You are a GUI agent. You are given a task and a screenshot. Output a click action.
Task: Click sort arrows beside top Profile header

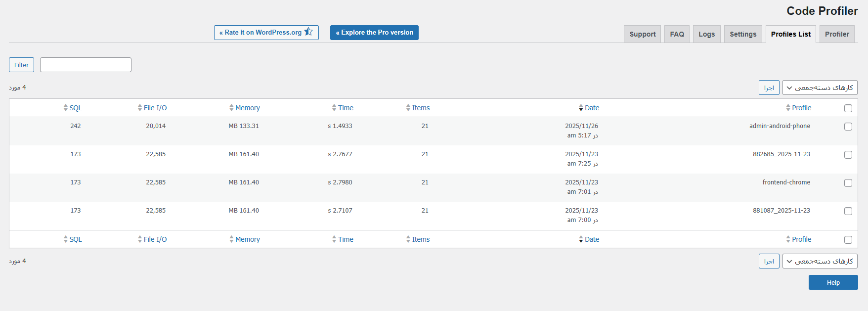(x=788, y=108)
